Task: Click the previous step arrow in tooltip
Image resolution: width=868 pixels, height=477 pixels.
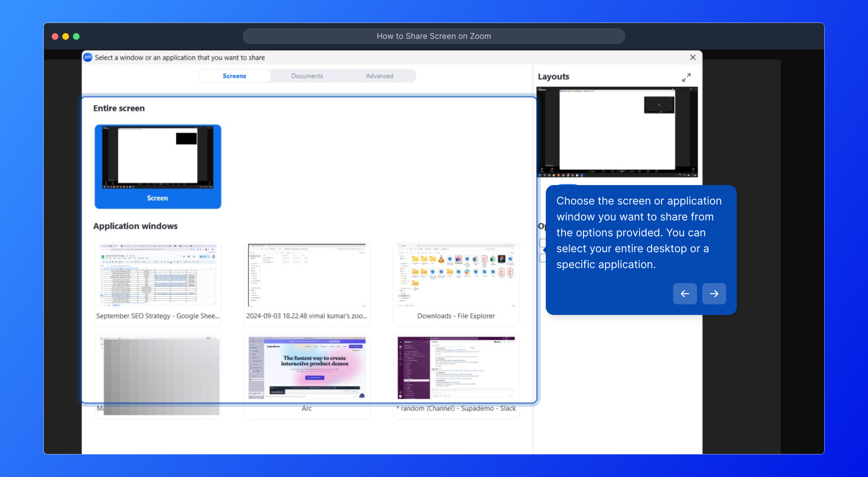Action: [x=685, y=294]
